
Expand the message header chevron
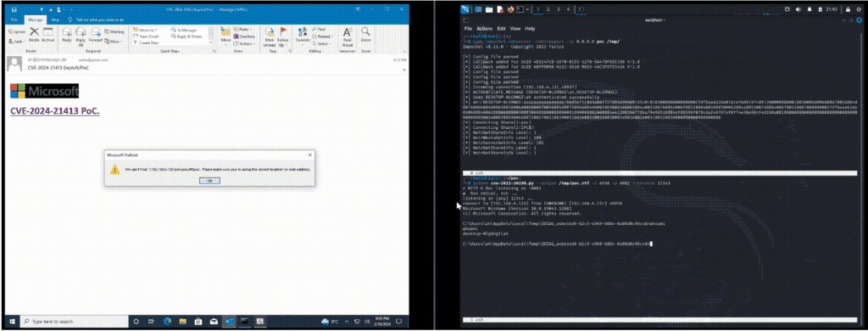(x=404, y=70)
